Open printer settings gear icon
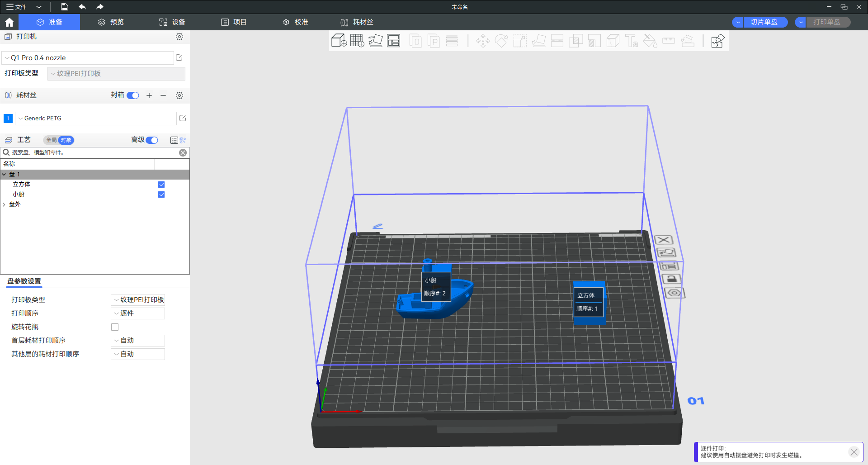The width and height of the screenshot is (868, 465). (179, 37)
